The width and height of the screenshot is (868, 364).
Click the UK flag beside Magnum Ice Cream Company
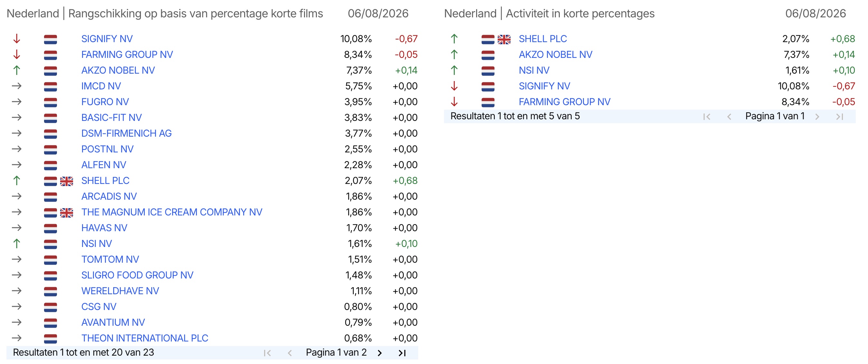(67, 213)
